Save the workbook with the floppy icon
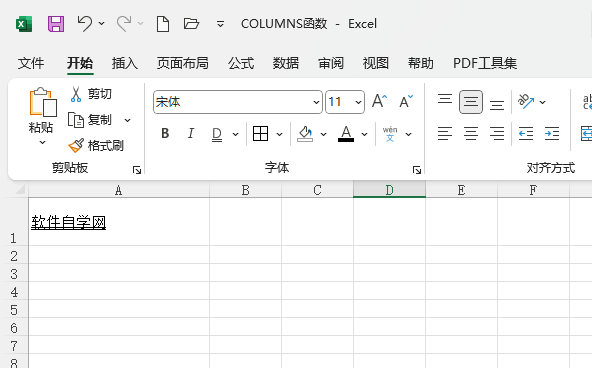This screenshot has width=592, height=368. [56, 24]
